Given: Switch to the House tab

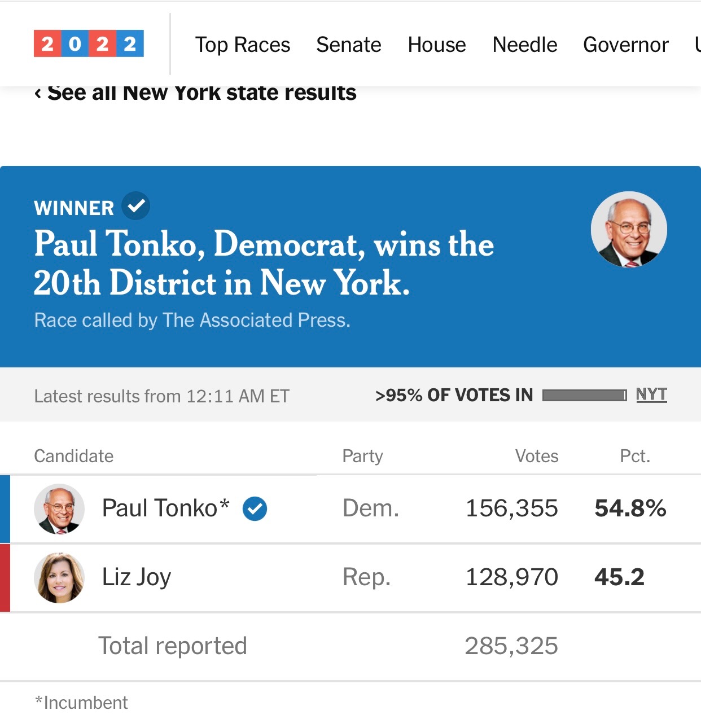Looking at the screenshot, I should (x=437, y=45).
